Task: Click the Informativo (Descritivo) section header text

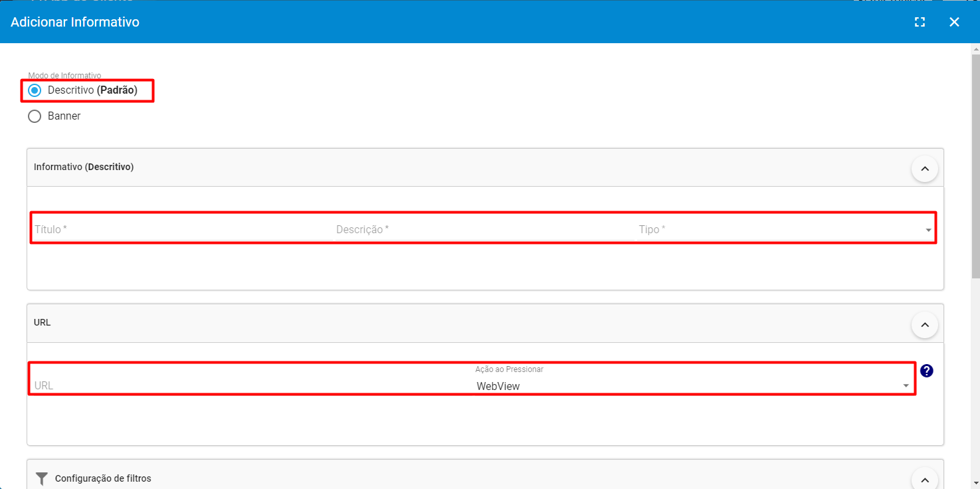Action: coord(84,167)
